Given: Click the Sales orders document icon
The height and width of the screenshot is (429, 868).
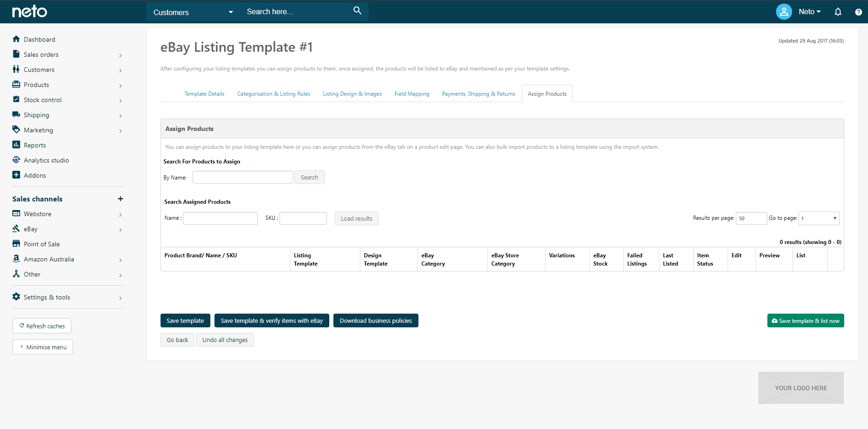Looking at the screenshot, I should [x=16, y=54].
